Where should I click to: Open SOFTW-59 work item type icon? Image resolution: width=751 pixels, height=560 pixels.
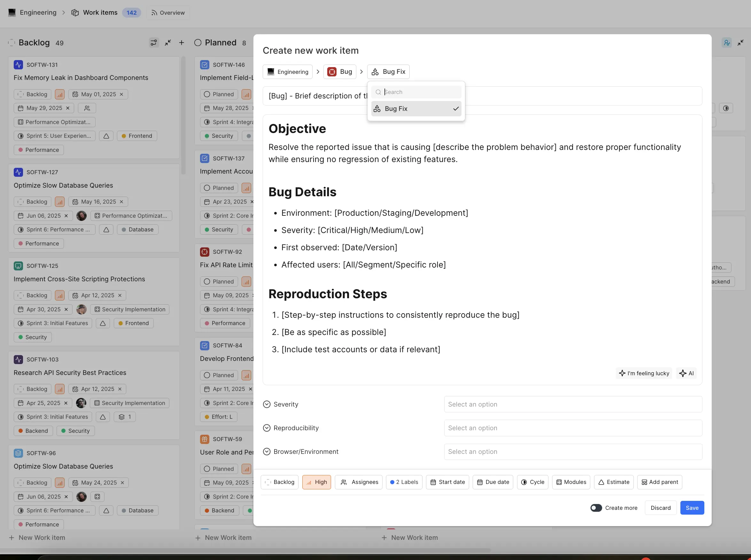point(205,439)
